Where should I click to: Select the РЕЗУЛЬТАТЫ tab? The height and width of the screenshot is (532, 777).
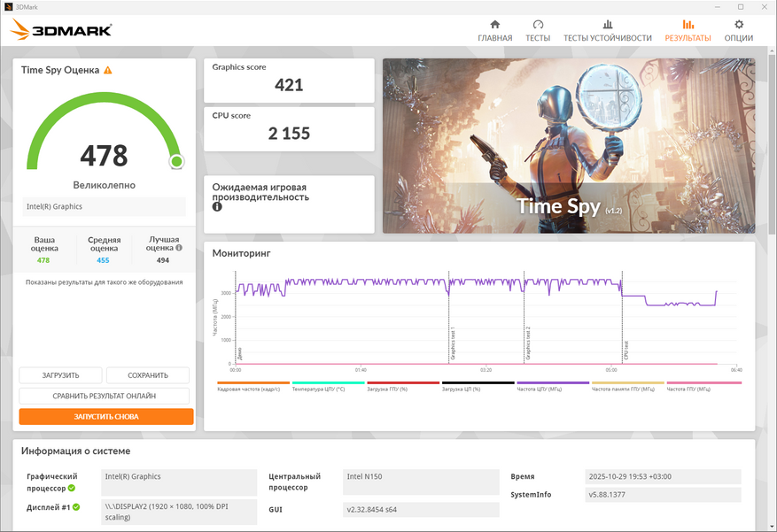pyautogui.click(x=688, y=31)
